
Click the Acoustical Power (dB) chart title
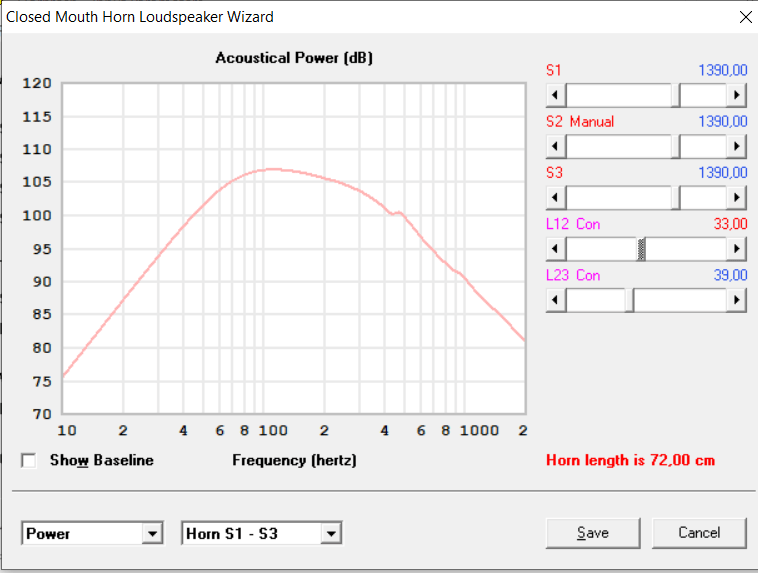[x=294, y=58]
